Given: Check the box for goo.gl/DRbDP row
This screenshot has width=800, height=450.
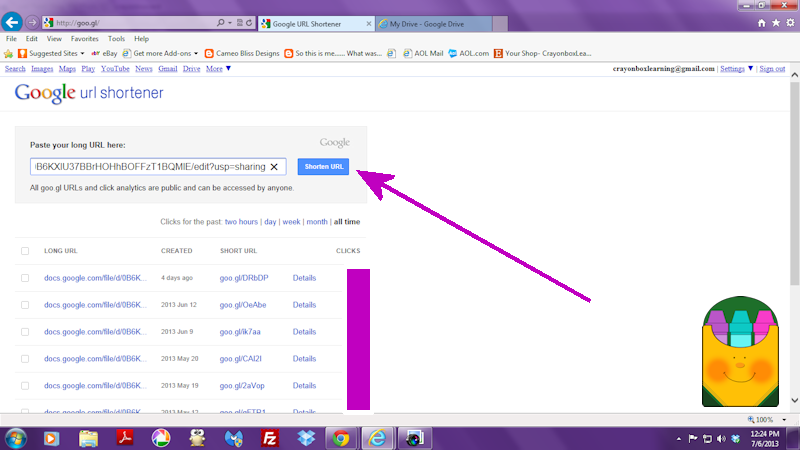Looking at the screenshot, I should 25,278.
